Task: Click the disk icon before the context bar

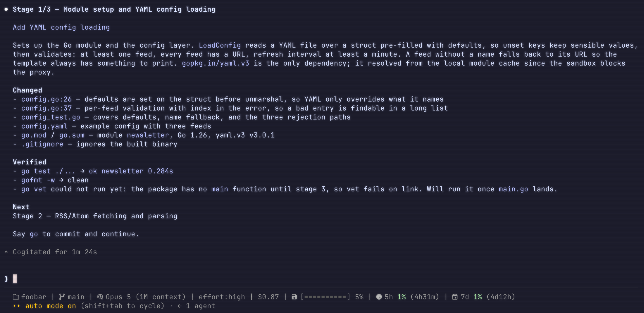Action: click(294, 297)
